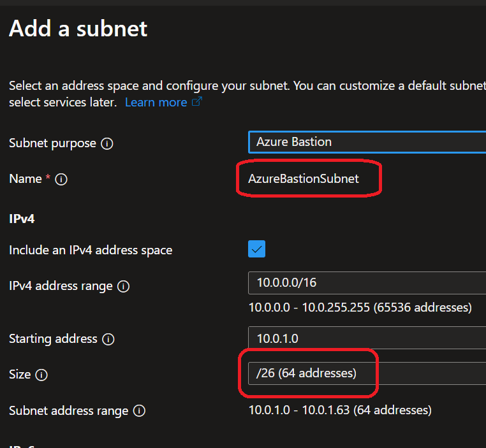Image resolution: width=486 pixels, height=448 pixels.
Task: Click the Subnet purpose label text
Action: coord(52,143)
